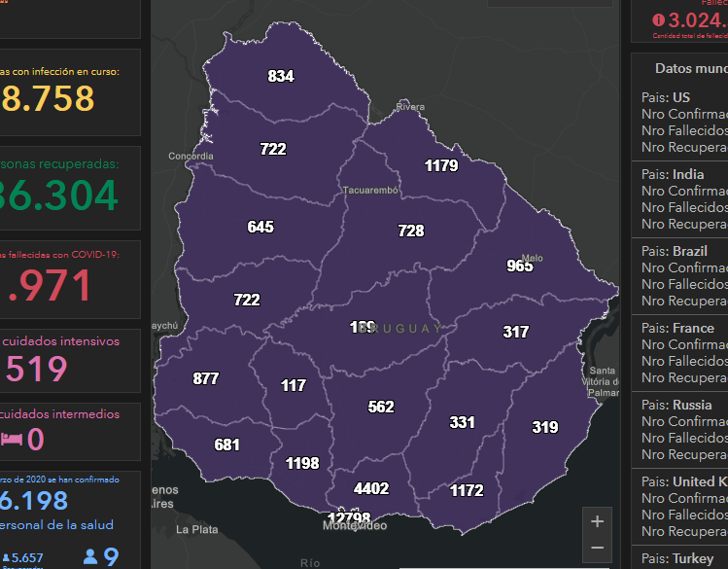Image resolution: width=728 pixels, height=569 pixels.
Task: Click the northern department labeled 834
Action: pos(281,77)
